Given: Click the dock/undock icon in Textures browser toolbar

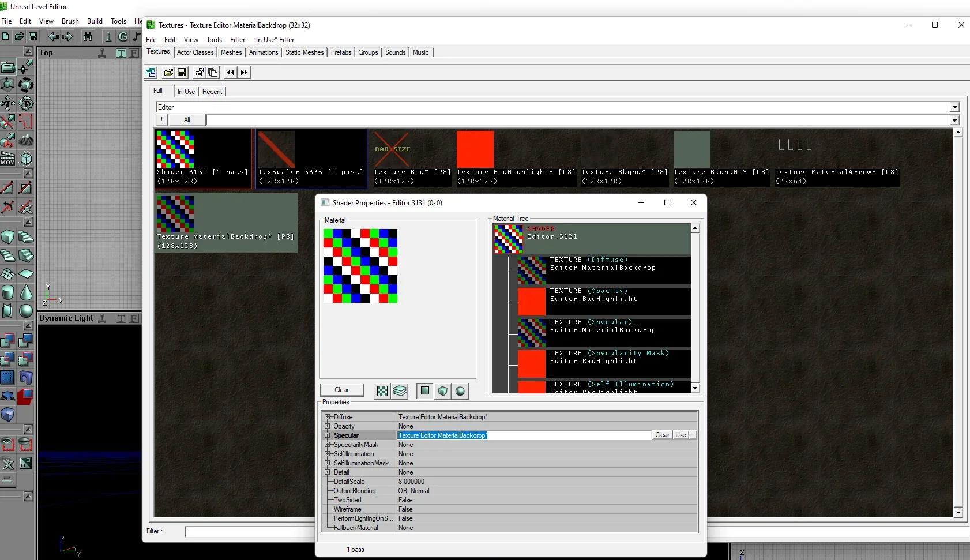Looking at the screenshot, I should 151,72.
